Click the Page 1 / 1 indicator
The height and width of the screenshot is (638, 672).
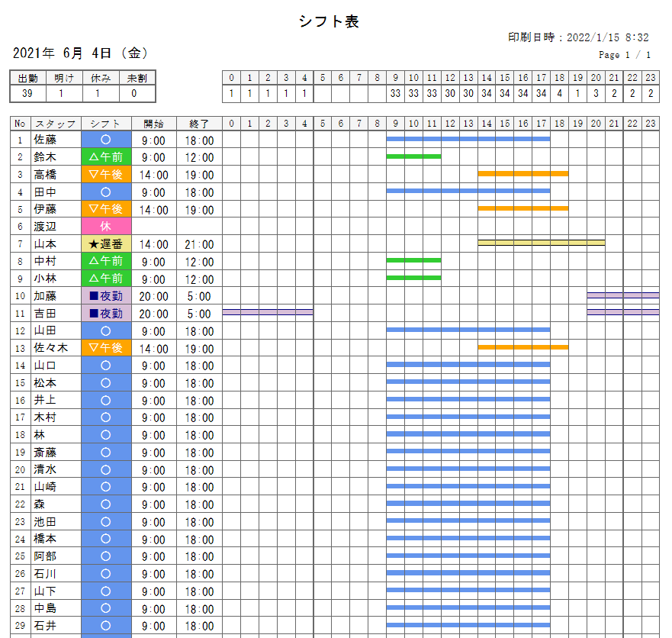625,55
